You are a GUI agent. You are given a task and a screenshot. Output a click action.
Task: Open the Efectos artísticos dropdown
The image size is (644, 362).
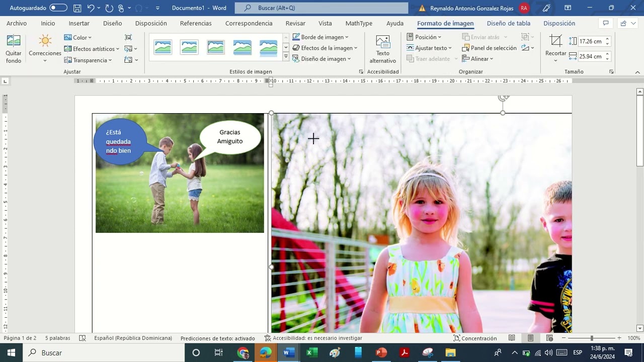(x=92, y=49)
